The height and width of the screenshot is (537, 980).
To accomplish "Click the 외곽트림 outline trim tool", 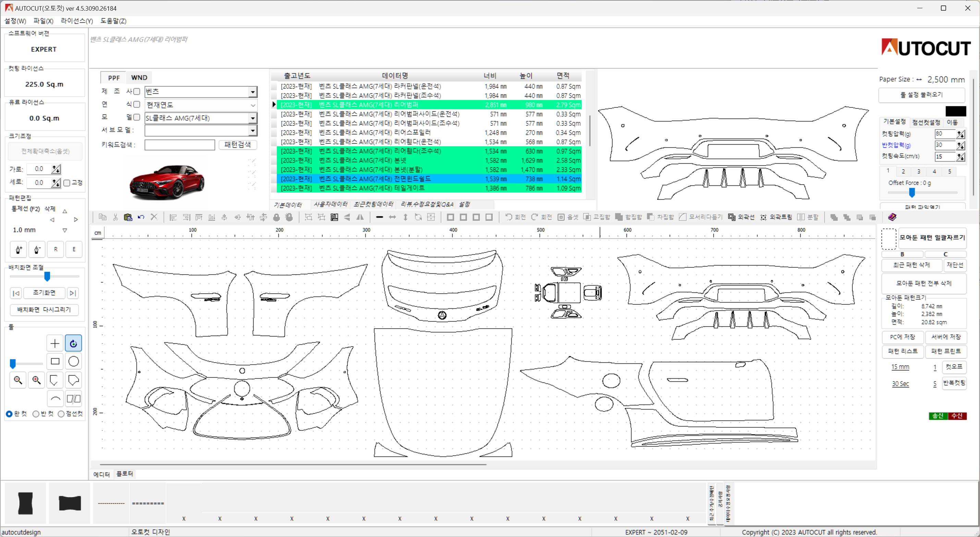I will pyautogui.click(x=776, y=217).
